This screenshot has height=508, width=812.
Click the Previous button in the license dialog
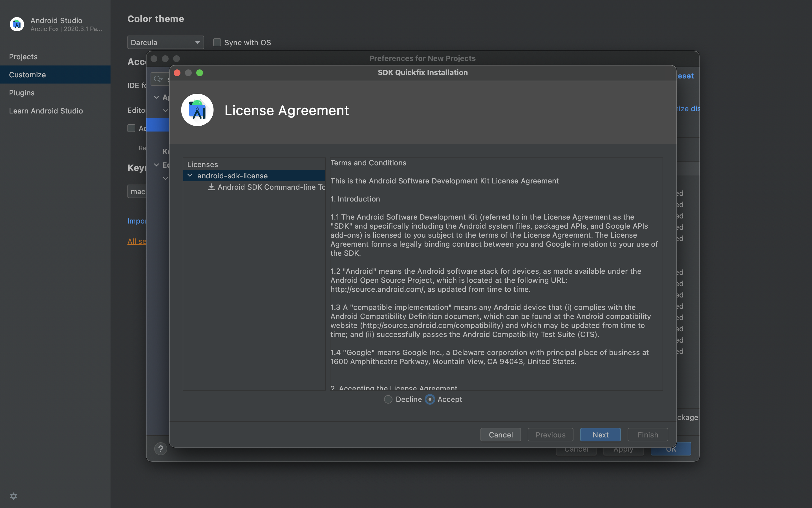[550, 434]
